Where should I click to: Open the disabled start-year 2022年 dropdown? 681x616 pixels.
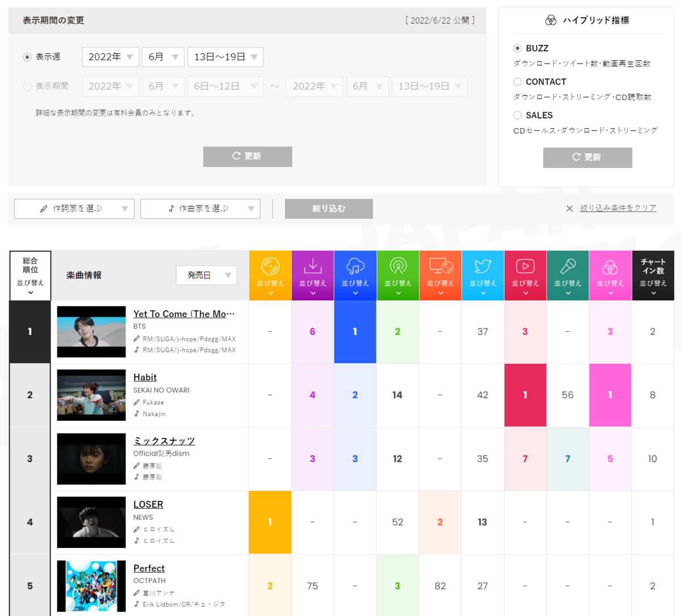(111, 86)
